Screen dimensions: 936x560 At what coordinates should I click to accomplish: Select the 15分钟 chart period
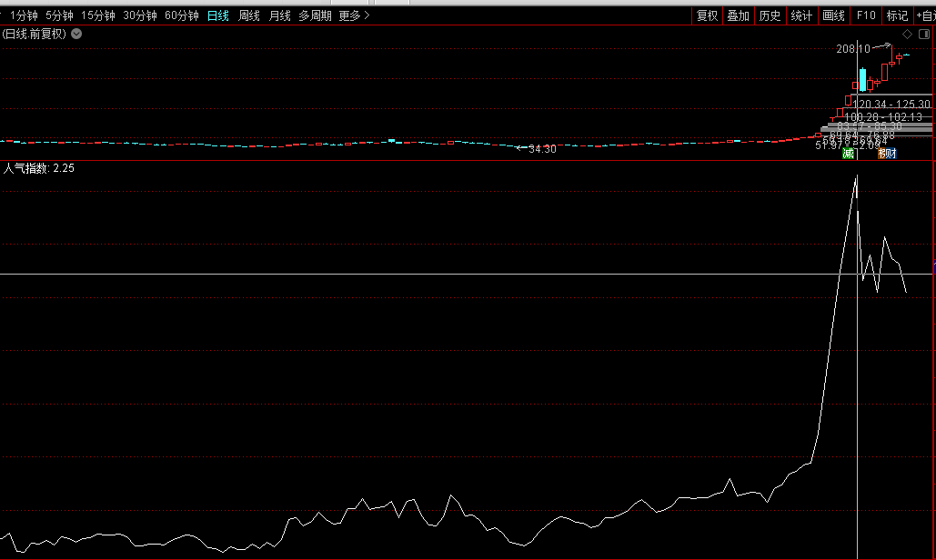click(x=98, y=15)
